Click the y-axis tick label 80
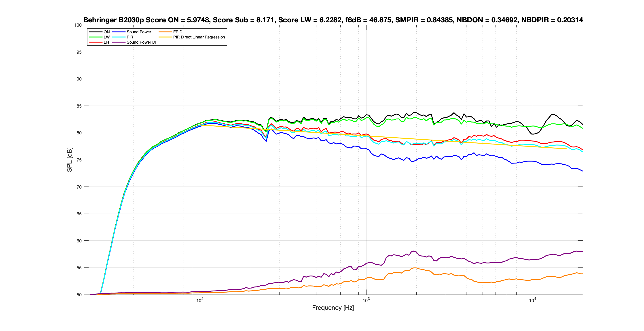This screenshot has height=331, width=644. click(79, 133)
